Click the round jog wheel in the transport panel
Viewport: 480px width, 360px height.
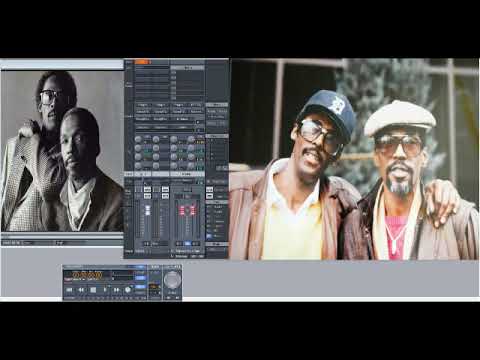[x=172, y=280]
